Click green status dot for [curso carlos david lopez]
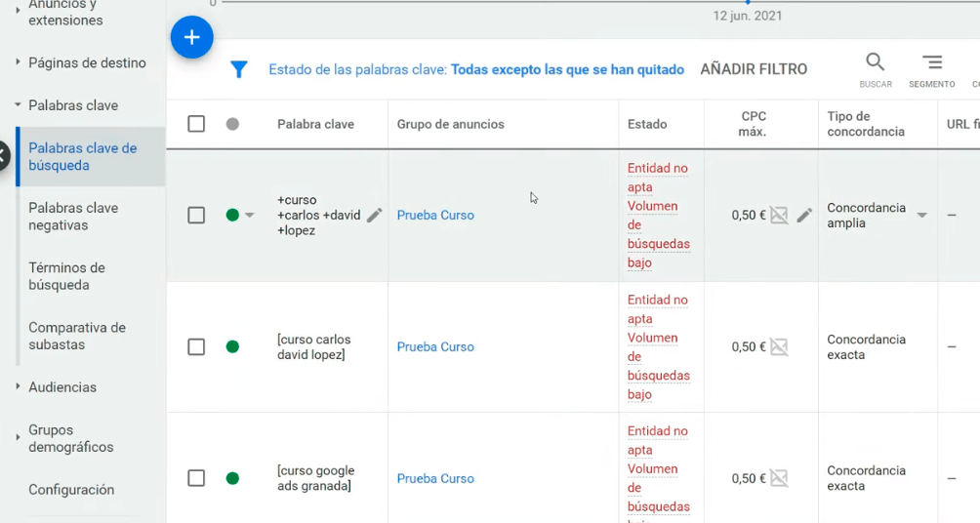 point(232,346)
